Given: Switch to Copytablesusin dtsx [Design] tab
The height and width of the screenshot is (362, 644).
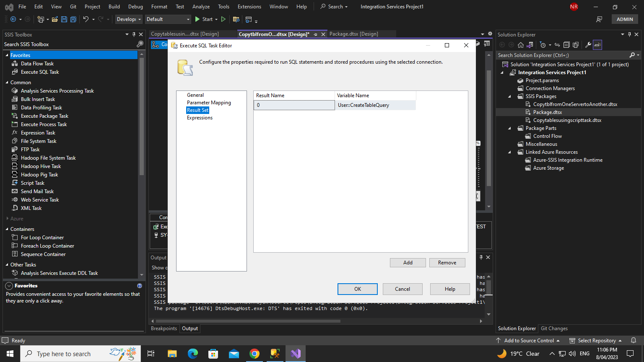Looking at the screenshot, I should tap(185, 34).
